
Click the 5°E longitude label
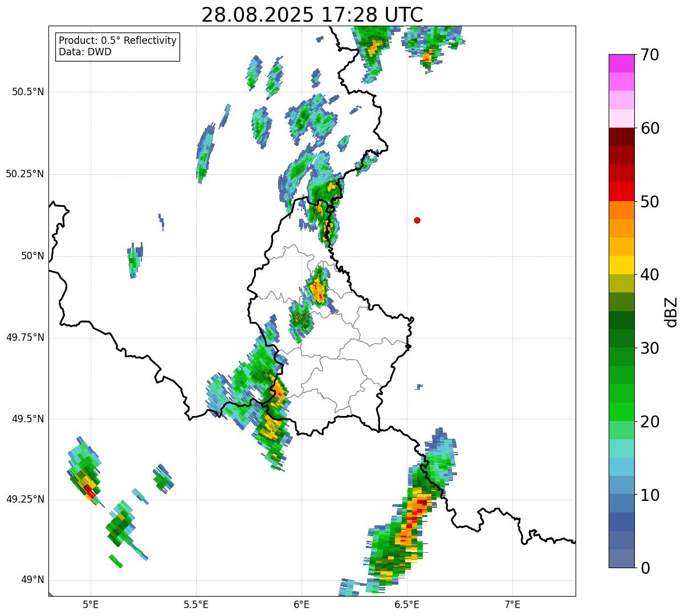point(91,605)
